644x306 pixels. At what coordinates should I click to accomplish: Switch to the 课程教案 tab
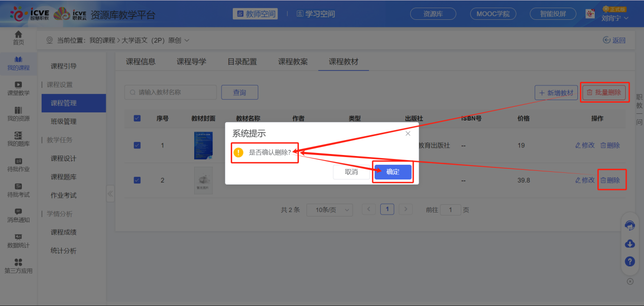coord(292,61)
